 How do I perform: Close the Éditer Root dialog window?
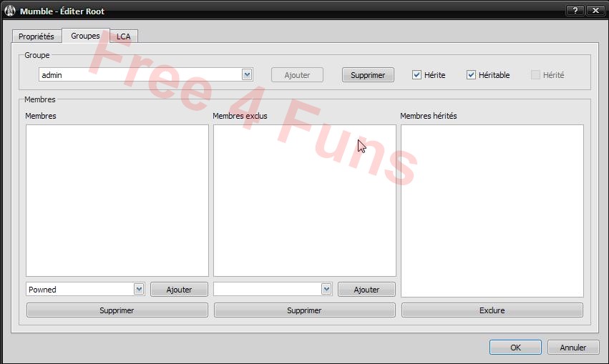(x=594, y=11)
